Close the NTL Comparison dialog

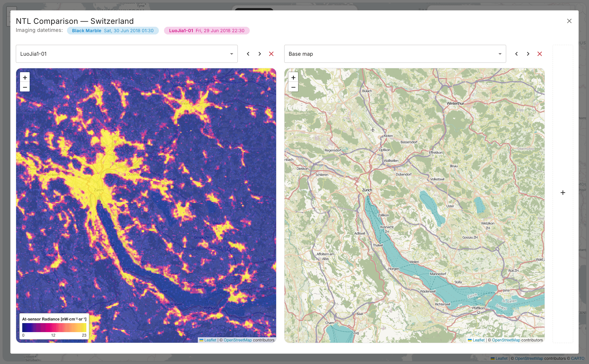[569, 21]
